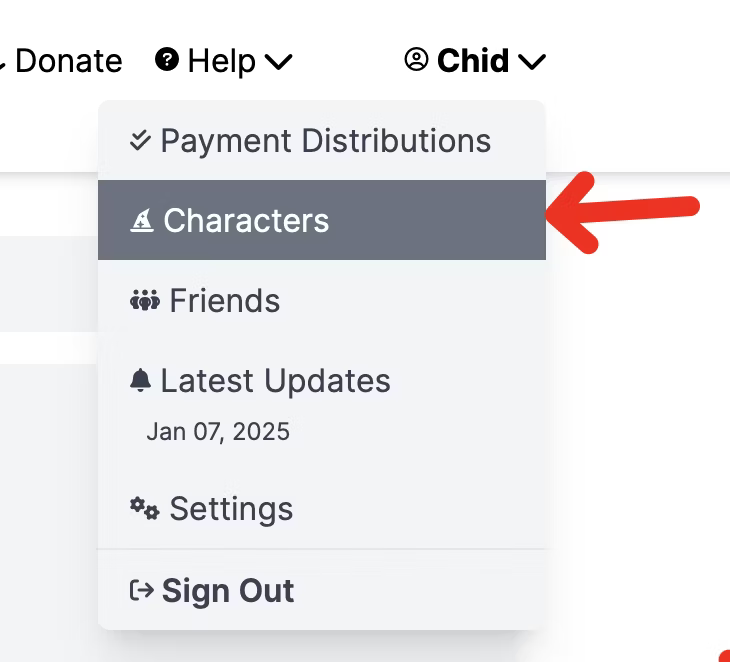730x662 pixels.
Task: Click the Jan 07, 2025 update date
Action: coord(218,432)
